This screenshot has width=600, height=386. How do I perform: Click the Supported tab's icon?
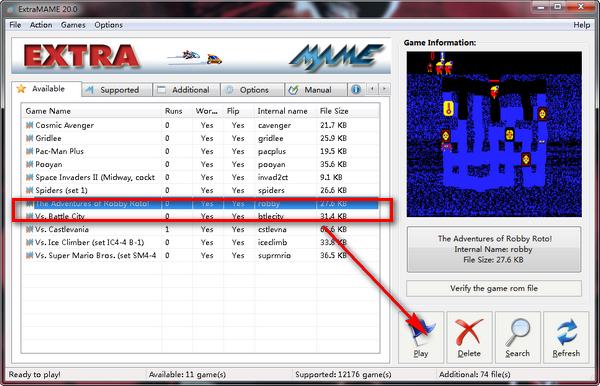click(90, 90)
